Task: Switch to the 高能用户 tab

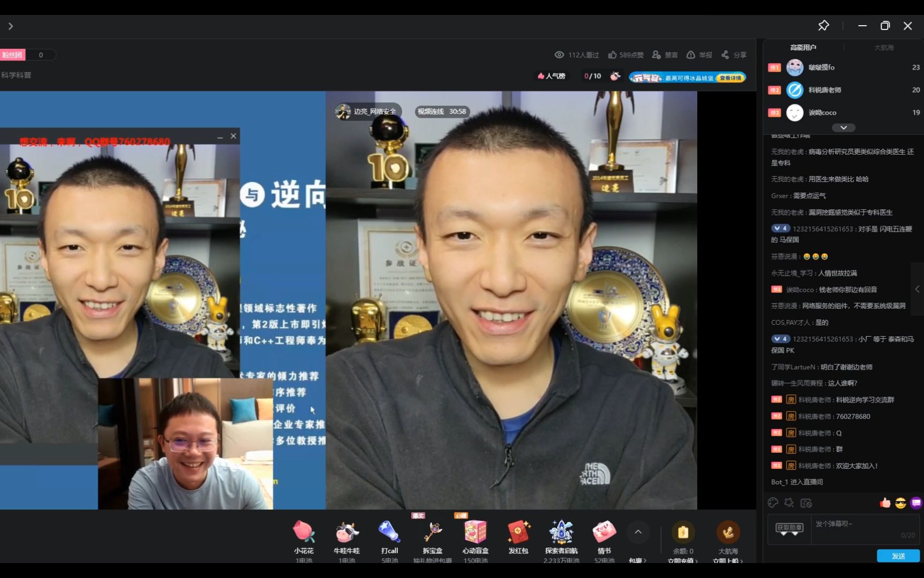Action: [803, 48]
